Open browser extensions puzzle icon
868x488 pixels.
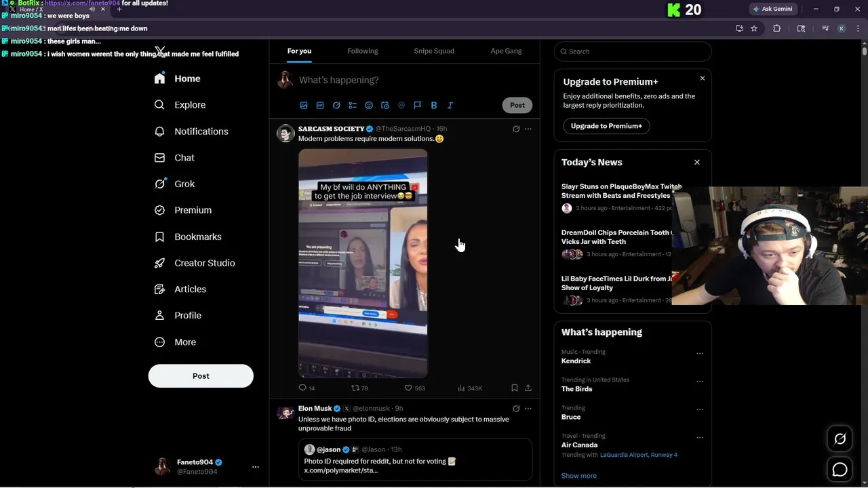tap(777, 28)
